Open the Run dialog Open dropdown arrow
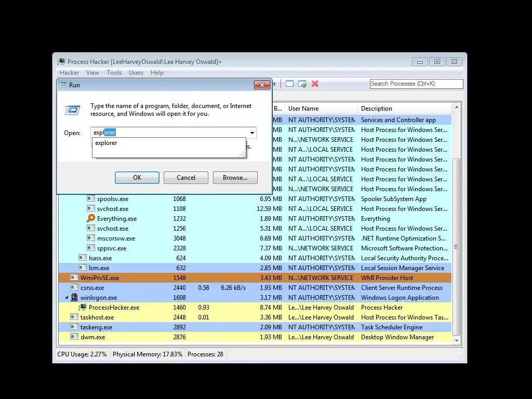The height and width of the screenshot is (399, 532). coord(252,132)
